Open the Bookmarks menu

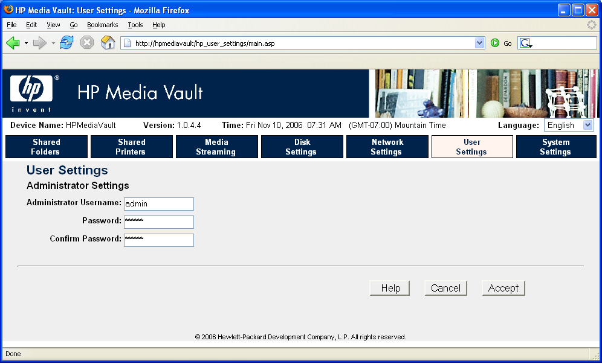(x=102, y=25)
